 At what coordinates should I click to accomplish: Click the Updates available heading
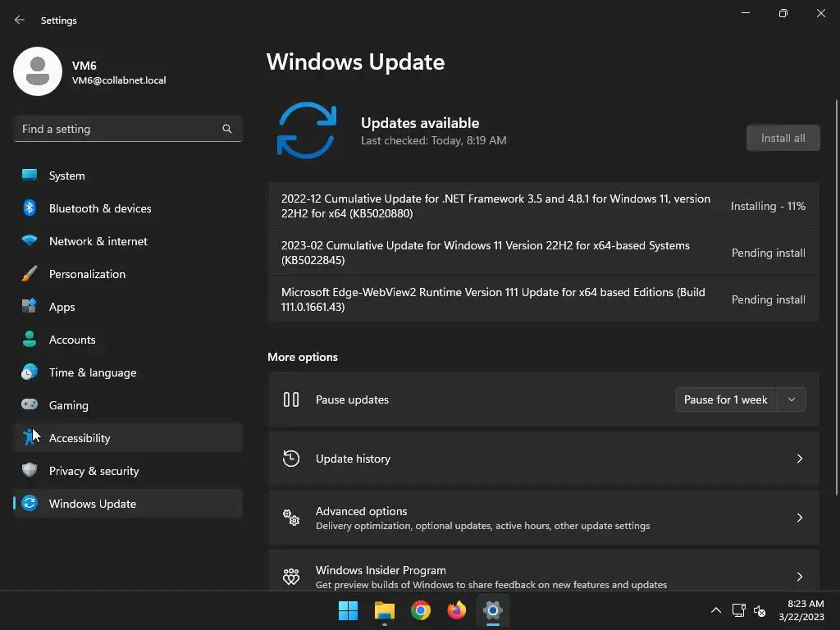(420, 123)
